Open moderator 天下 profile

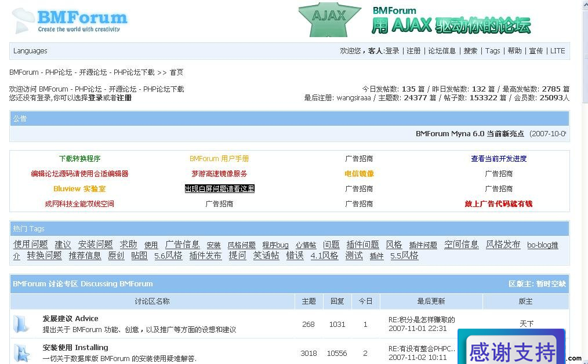[527, 324]
